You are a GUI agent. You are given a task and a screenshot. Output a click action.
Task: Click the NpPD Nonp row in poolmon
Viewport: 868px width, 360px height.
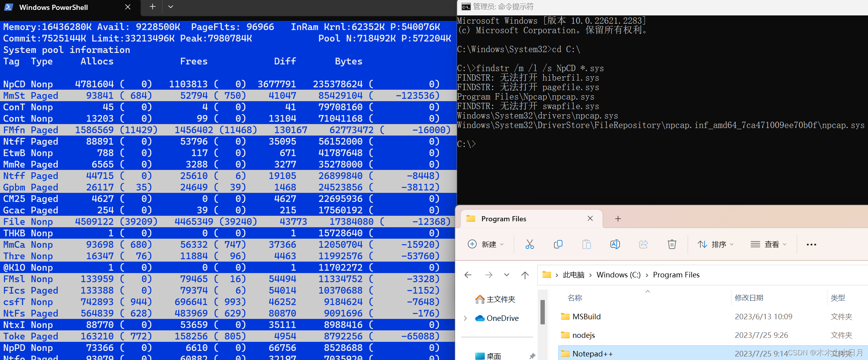[228, 348]
